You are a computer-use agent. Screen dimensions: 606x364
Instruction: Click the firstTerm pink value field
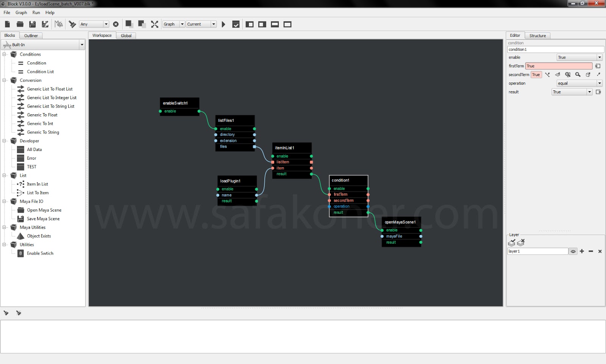[x=559, y=66]
